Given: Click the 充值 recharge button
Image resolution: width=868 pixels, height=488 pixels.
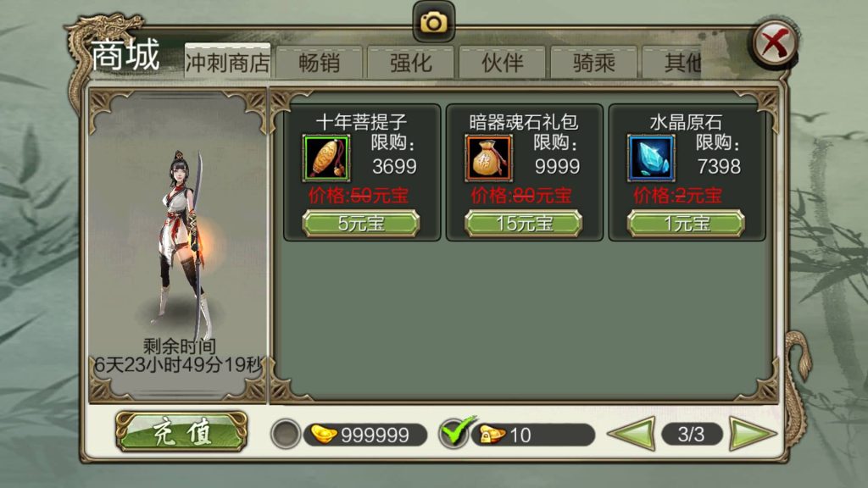Looking at the screenshot, I should (181, 431).
